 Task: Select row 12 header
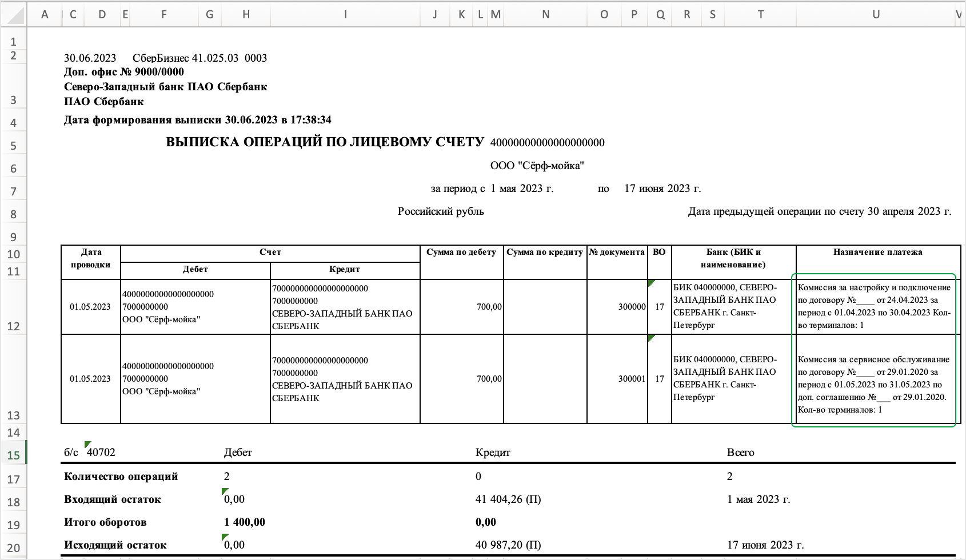[x=13, y=326]
